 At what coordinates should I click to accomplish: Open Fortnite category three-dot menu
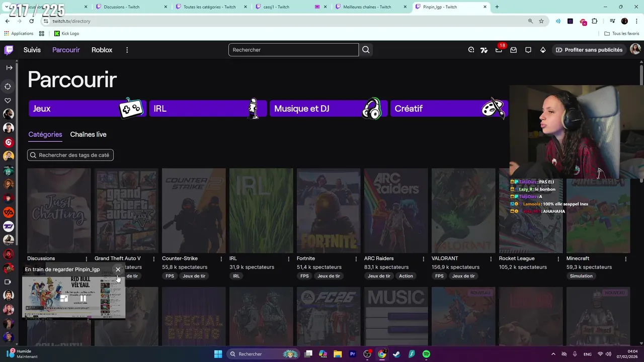[356, 259]
